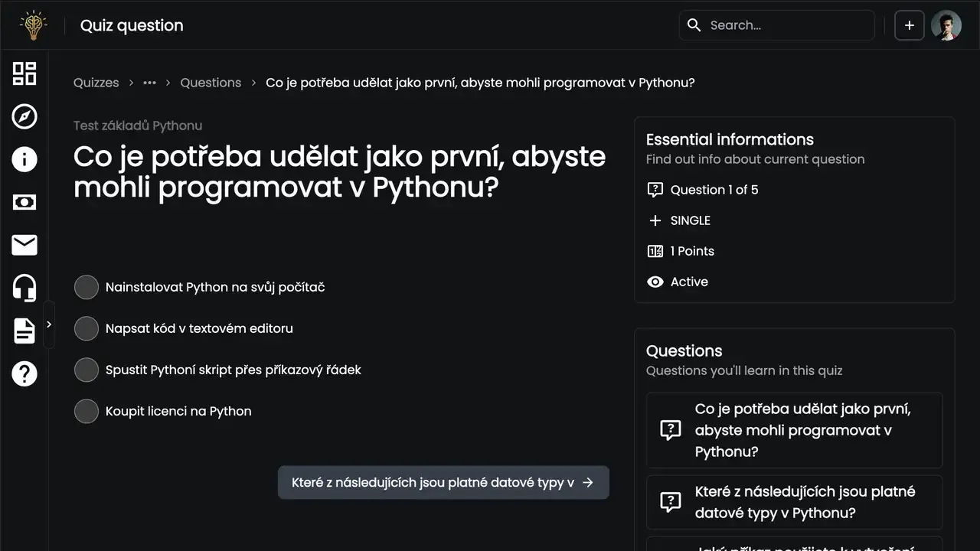Click the Questions panel heading
Screen dimensions: 980x551
(684, 350)
